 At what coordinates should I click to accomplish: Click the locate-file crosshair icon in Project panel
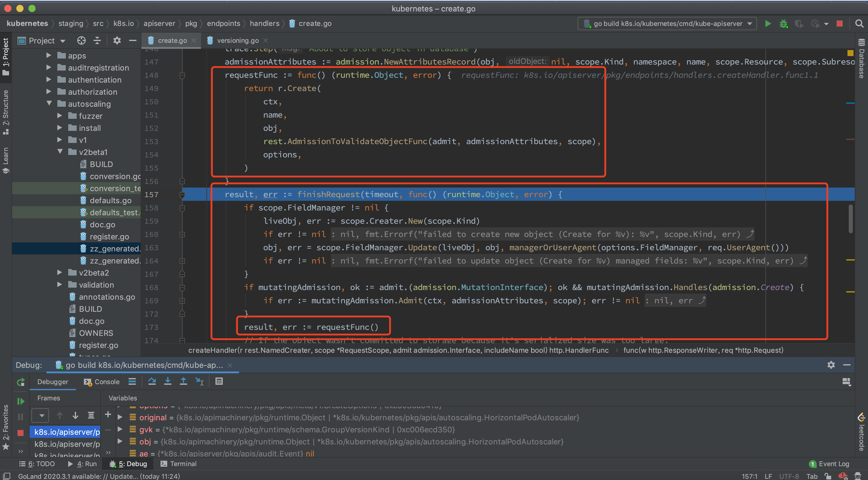[x=81, y=41]
